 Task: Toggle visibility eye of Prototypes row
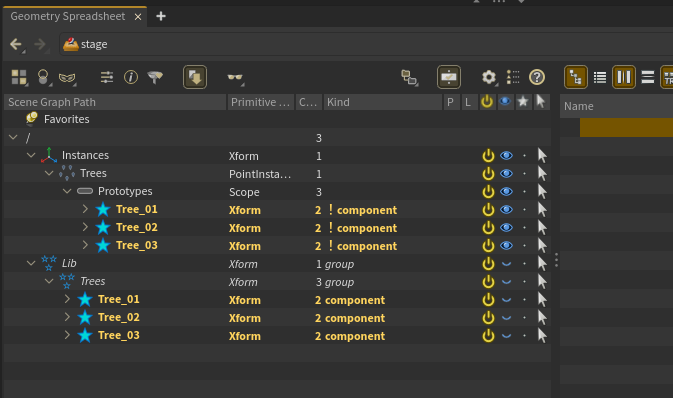(x=506, y=191)
